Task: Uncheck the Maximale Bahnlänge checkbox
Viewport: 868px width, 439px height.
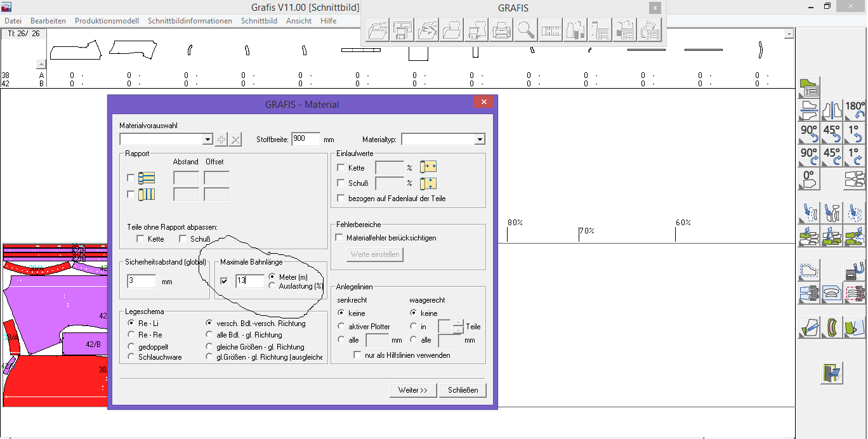Action: click(x=224, y=281)
